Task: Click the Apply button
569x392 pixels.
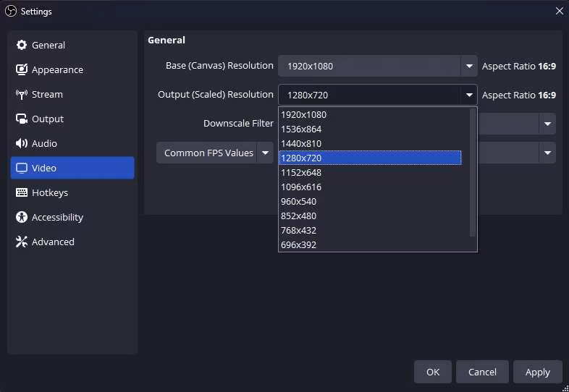Action: click(x=537, y=372)
